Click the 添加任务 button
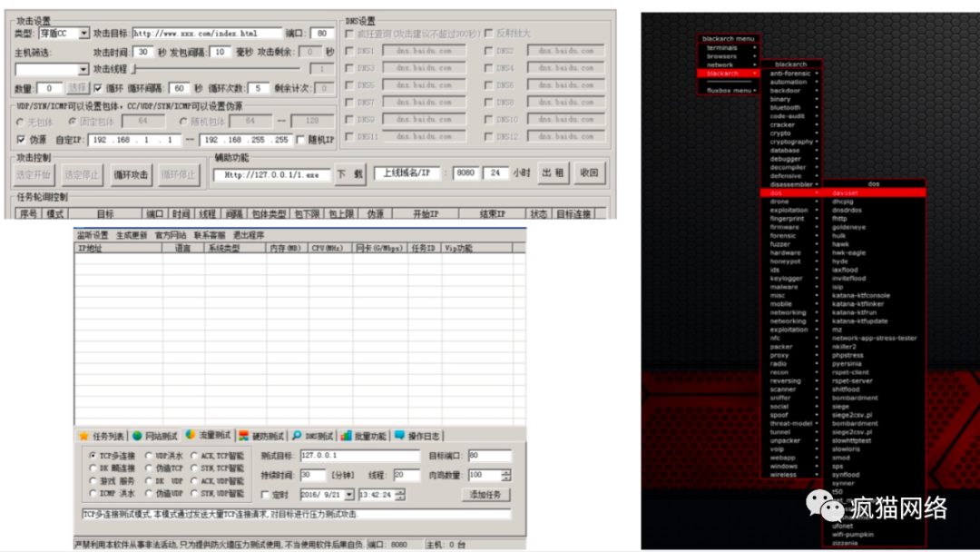The height and width of the screenshot is (552, 980). (x=485, y=495)
